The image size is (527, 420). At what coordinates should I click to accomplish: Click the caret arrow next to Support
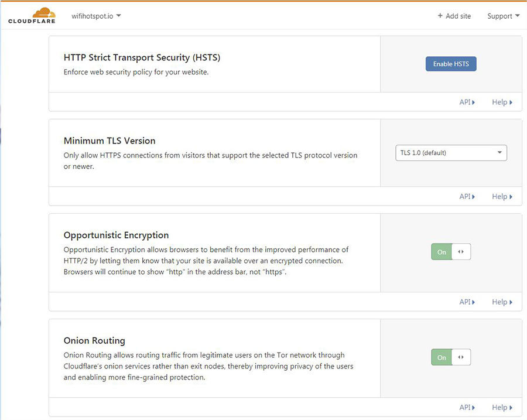click(518, 16)
